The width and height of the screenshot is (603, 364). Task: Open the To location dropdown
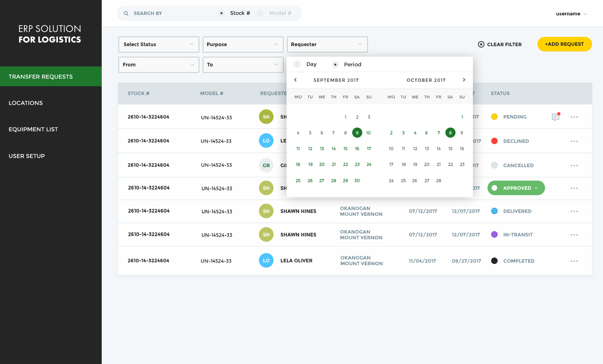pos(243,65)
